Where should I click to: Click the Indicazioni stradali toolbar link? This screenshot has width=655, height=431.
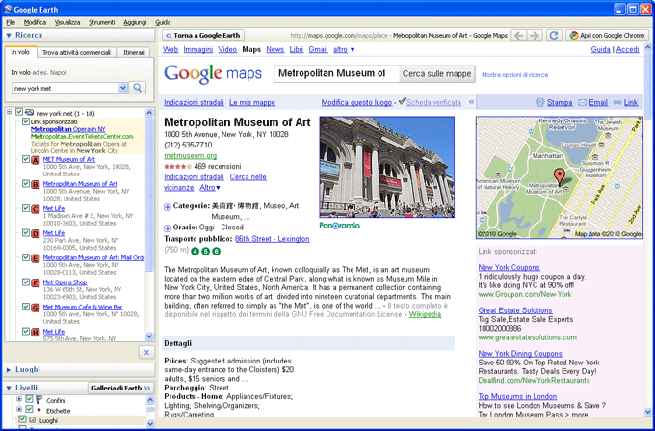point(194,102)
